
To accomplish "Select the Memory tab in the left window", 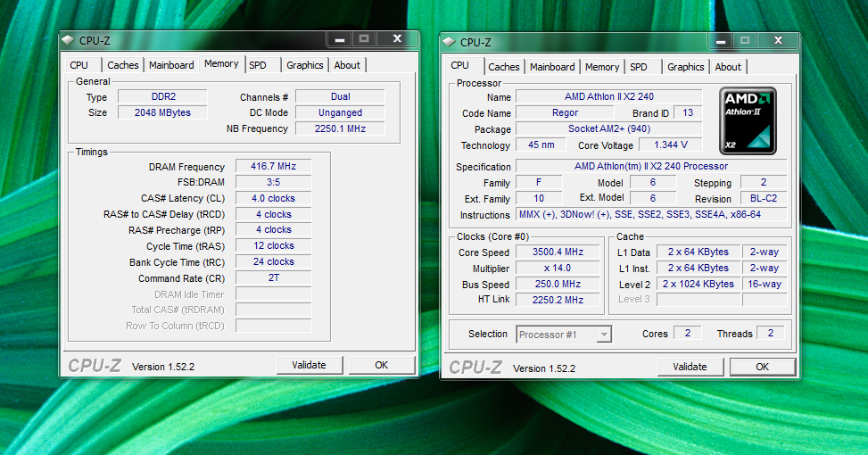I will (221, 63).
